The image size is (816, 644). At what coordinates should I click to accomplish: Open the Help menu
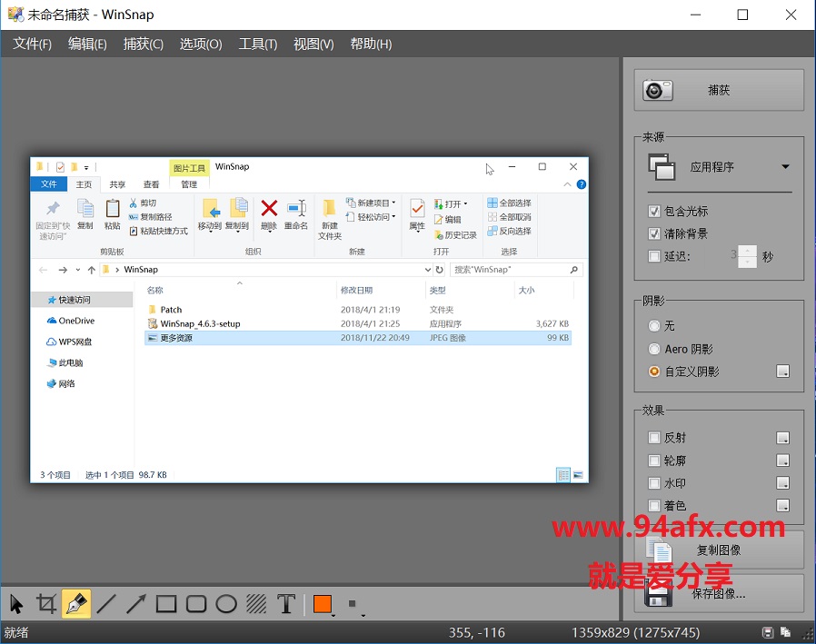(x=371, y=44)
